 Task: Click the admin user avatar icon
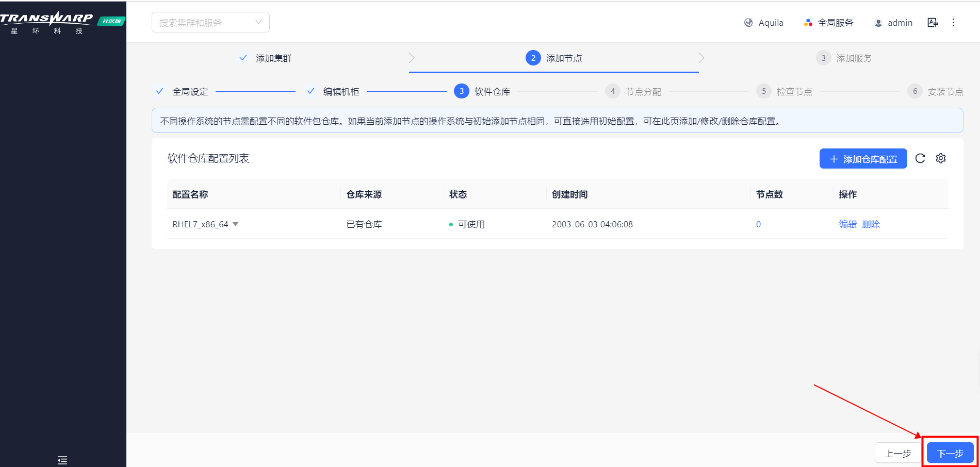[x=878, y=23]
